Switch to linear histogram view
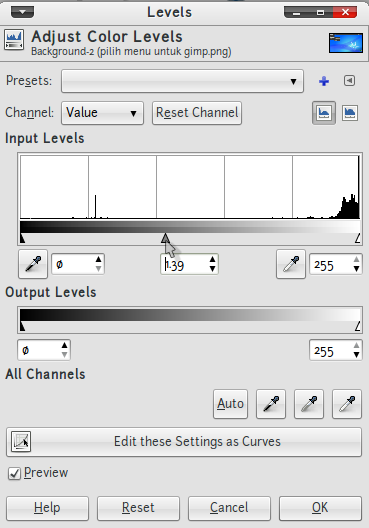The height and width of the screenshot is (528, 369). (324, 113)
